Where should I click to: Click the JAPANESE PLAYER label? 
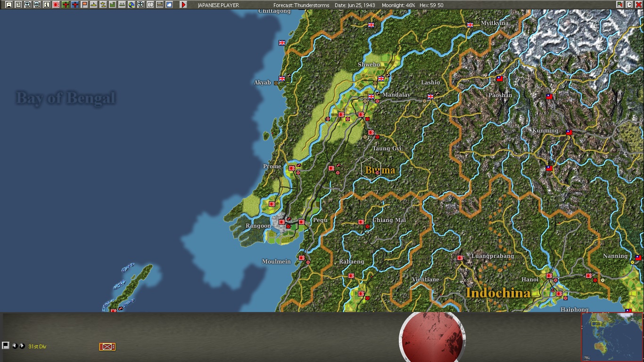click(x=218, y=5)
